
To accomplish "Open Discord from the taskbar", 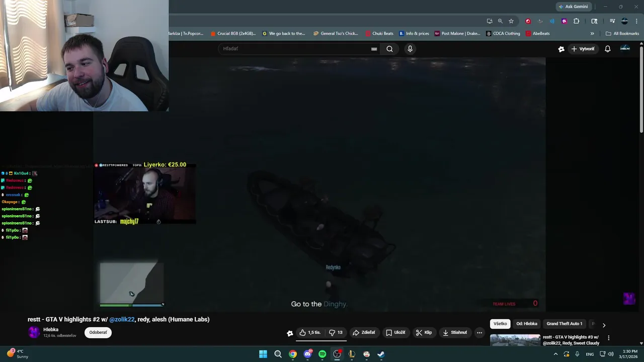I will pyautogui.click(x=307, y=354).
